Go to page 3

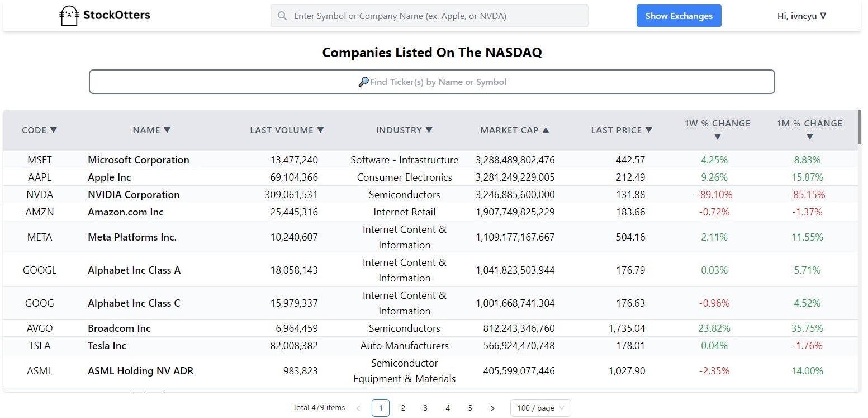pyautogui.click(x=425, y=408)
